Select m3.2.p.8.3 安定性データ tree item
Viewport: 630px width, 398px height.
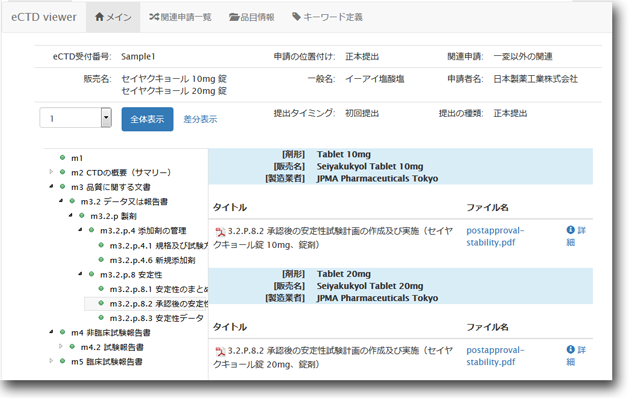(x=156, y=318)
